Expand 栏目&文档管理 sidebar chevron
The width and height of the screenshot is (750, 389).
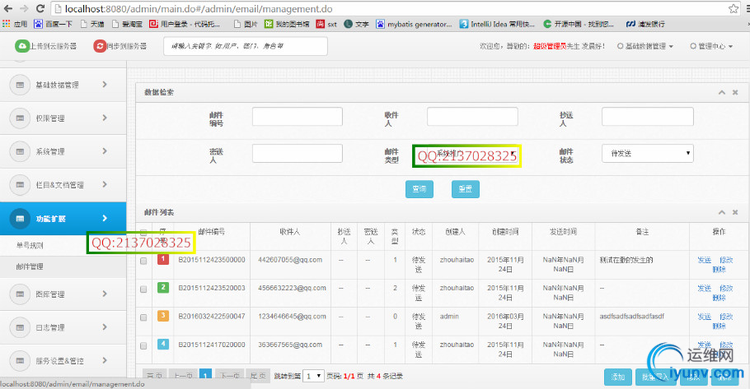pos(105,185)
